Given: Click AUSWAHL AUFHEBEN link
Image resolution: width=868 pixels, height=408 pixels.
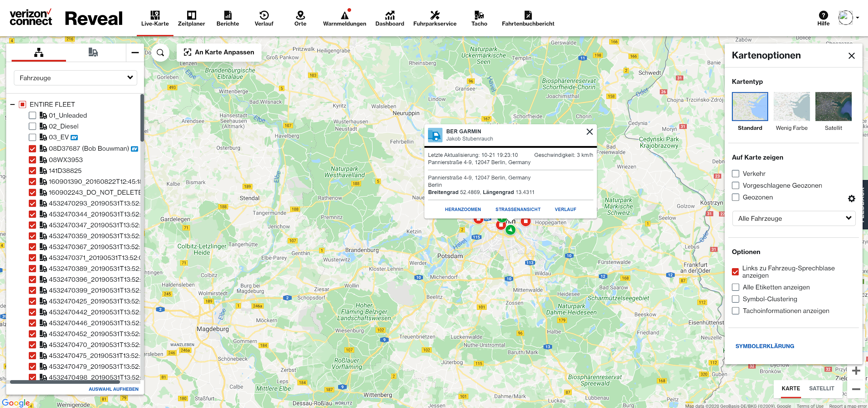Looking at the screenshot, I should point(114,389).
